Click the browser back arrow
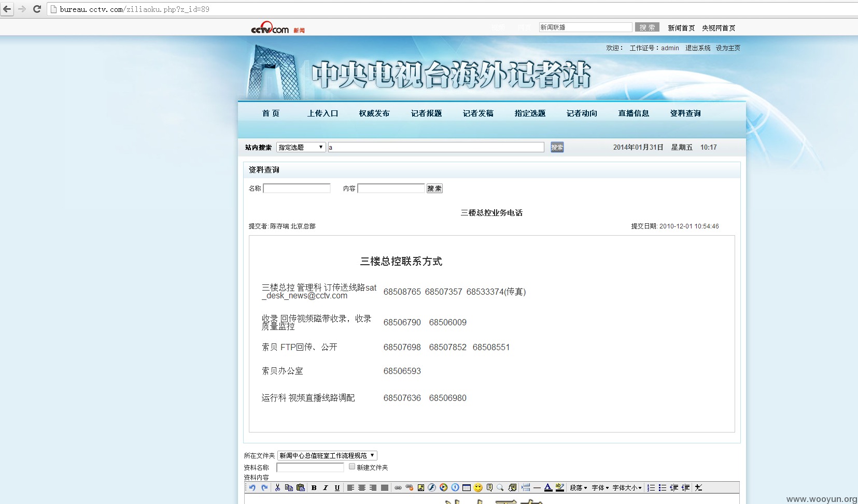 pyautogui.click(x=7, y=9)
